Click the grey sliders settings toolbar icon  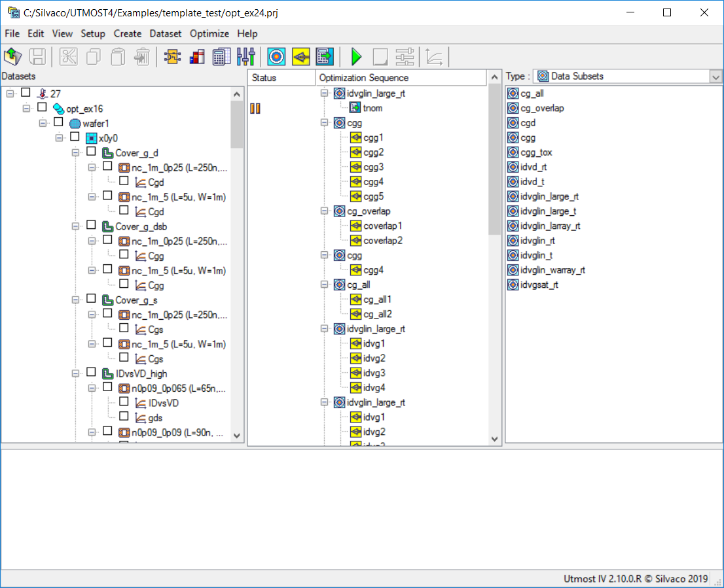click(405, 57)
